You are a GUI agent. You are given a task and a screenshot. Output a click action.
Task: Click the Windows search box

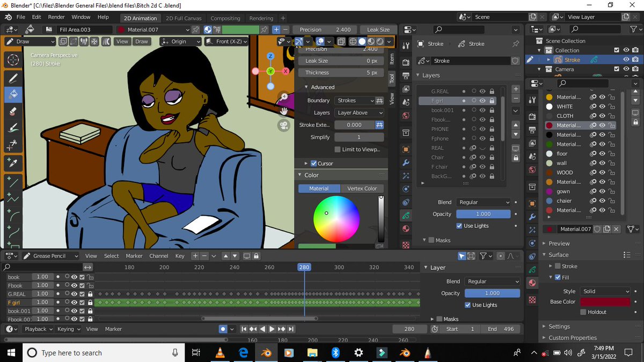tap(104, 352)
